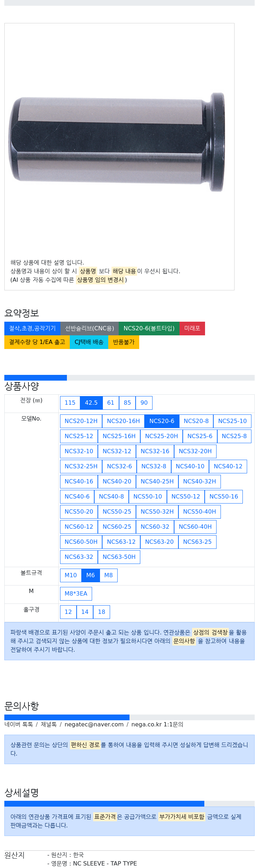View model NCS63-20

pyautogui.click(x=159, y=542)
